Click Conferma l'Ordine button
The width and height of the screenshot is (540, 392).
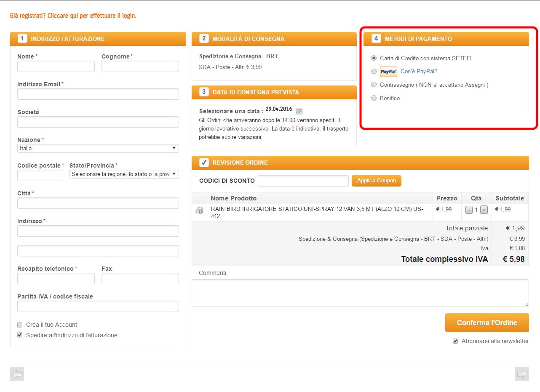(487, 323)
